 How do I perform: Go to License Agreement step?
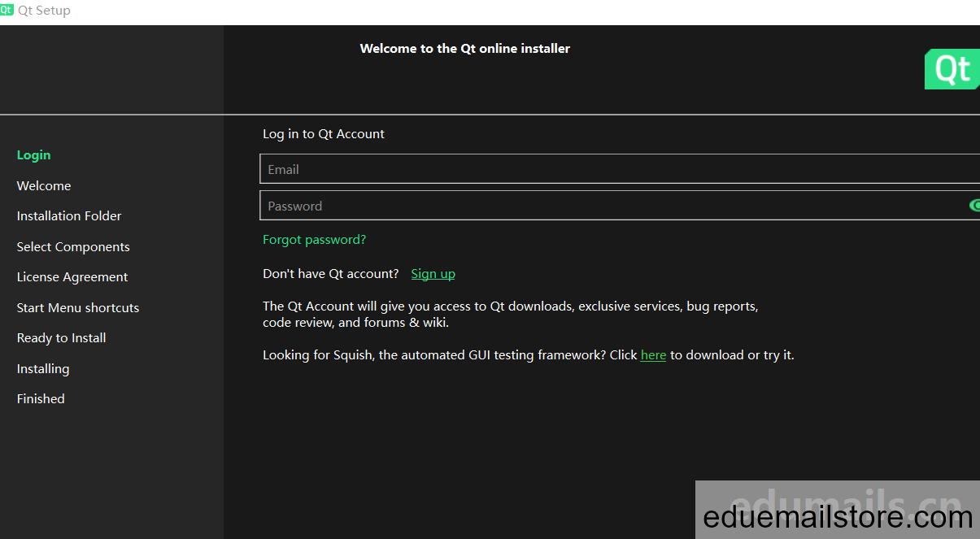click(x=72, y=277)
